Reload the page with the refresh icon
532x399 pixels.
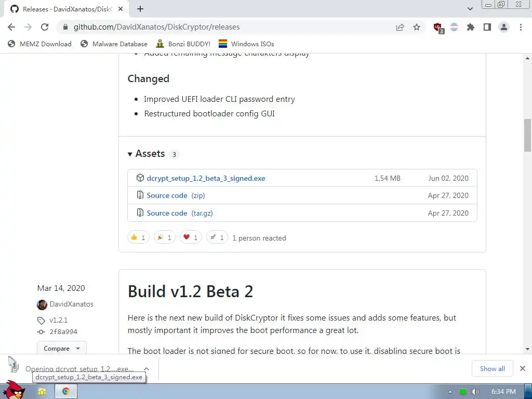tap(45, 28)
